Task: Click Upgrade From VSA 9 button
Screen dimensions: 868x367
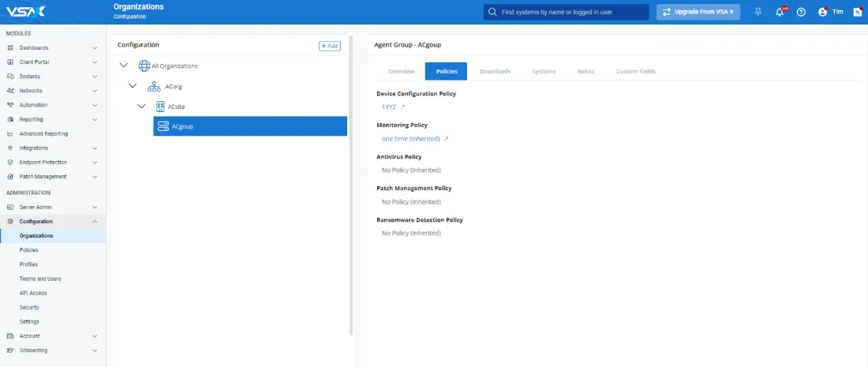Action: (698, 13)
